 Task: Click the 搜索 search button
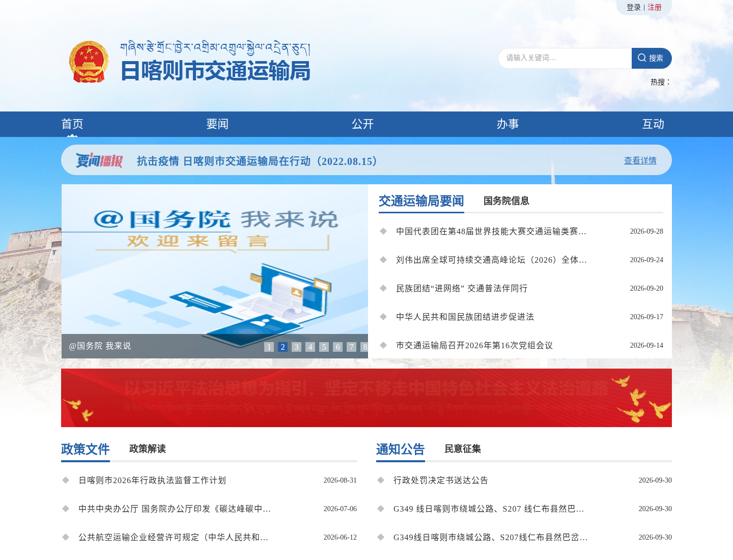[x=652, y=58]
